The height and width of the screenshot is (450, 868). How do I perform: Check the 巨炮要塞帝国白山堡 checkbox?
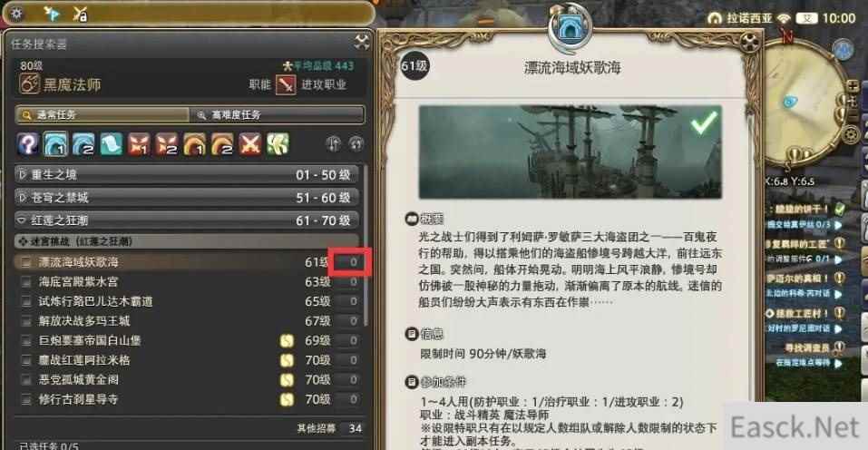tap(25, 341)
